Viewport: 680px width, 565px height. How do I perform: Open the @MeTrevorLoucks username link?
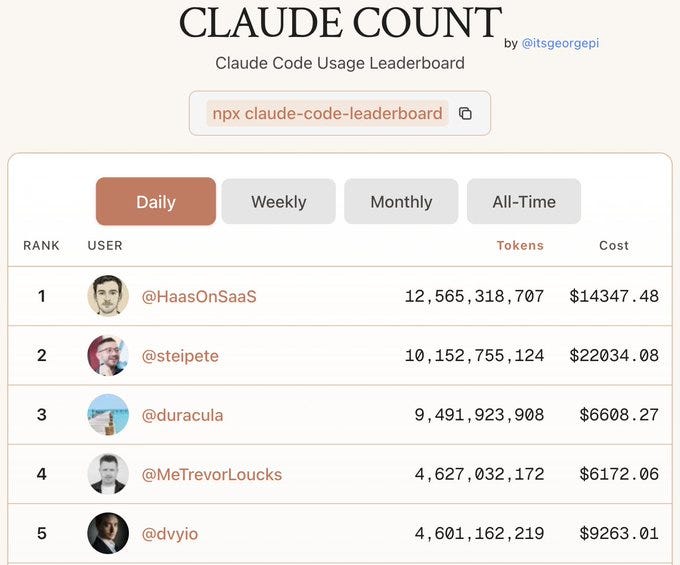click(212, 474)
